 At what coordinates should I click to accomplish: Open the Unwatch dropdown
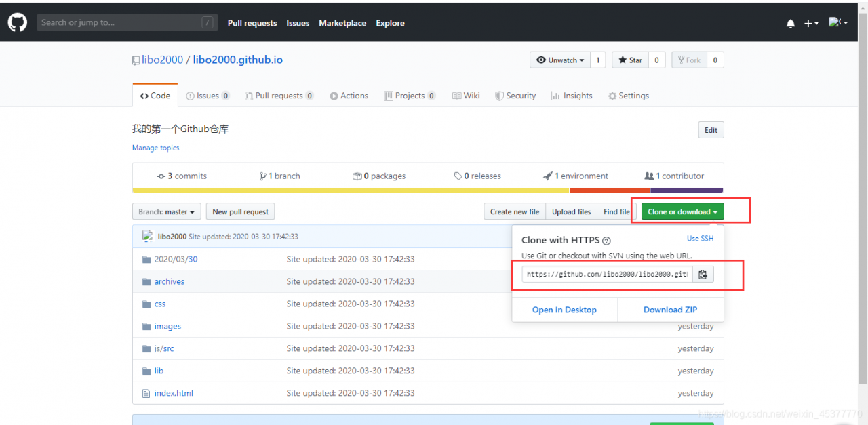coord(560,60)
